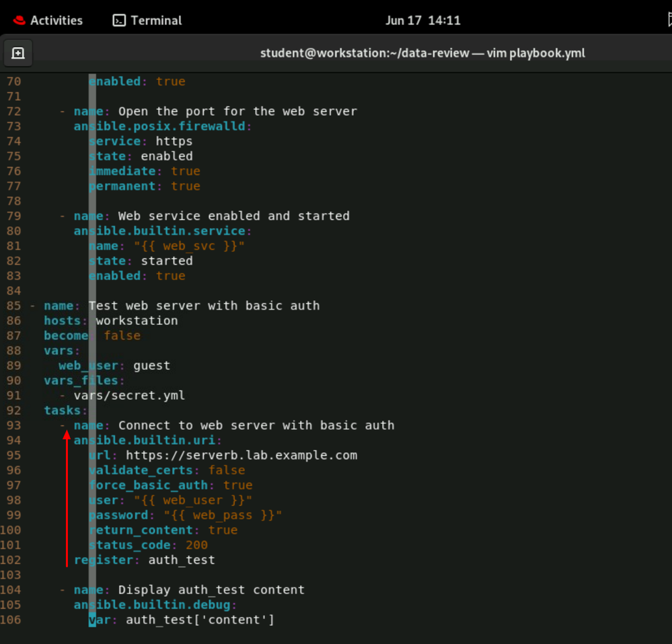The image size is (672, 644).
Task: Click the Red Hat logo in top bar
Action: 19,20
